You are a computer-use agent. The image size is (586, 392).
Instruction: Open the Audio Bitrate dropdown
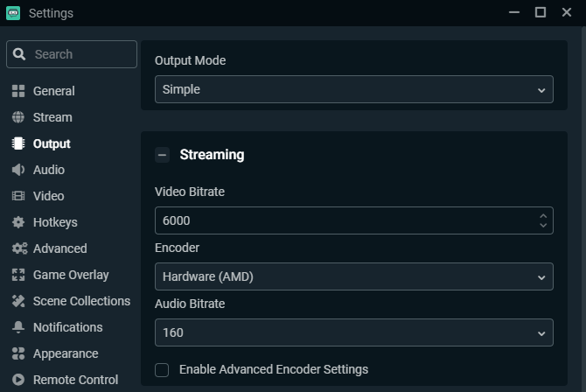click(353, 332)
